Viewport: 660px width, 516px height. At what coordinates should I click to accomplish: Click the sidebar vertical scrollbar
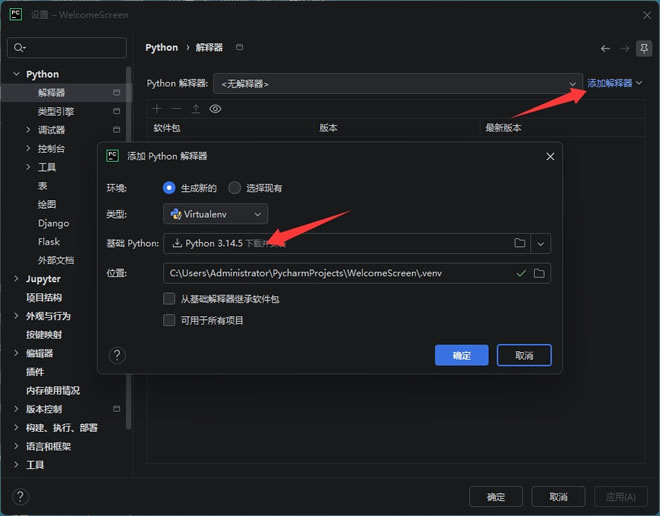pos(128,248)
